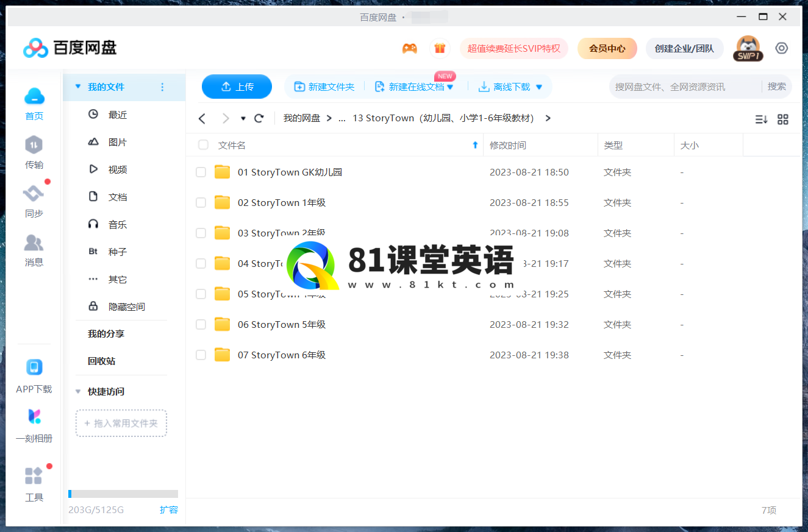Open 我的分享 section
808x532 pixels.
106,334
